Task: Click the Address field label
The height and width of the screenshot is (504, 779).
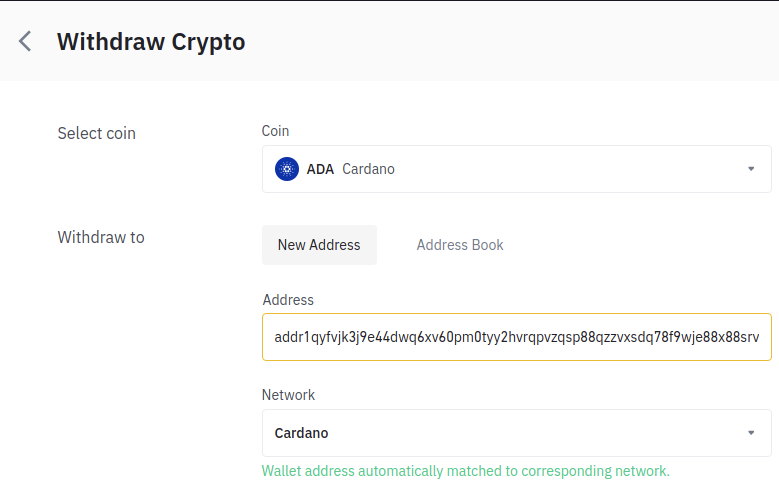Action: click(288, 300)
